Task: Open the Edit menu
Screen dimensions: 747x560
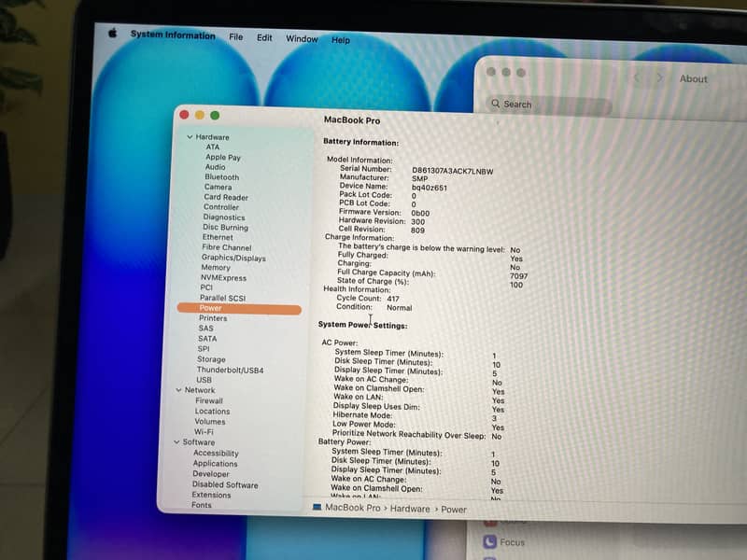Action: (264, 37)
